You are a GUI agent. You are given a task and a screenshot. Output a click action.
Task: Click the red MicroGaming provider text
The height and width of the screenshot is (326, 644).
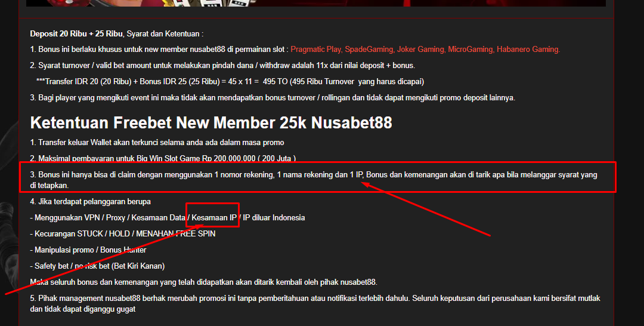tap(470, 50)
